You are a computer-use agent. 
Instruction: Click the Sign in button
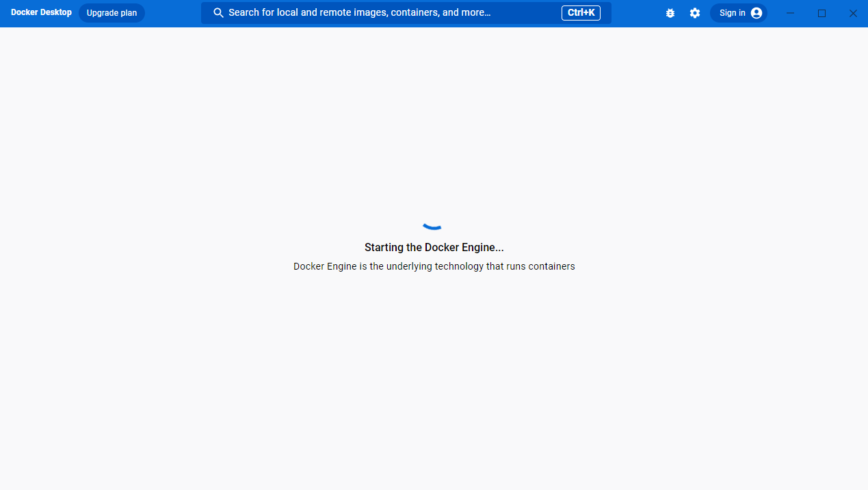tap(739, 13)
